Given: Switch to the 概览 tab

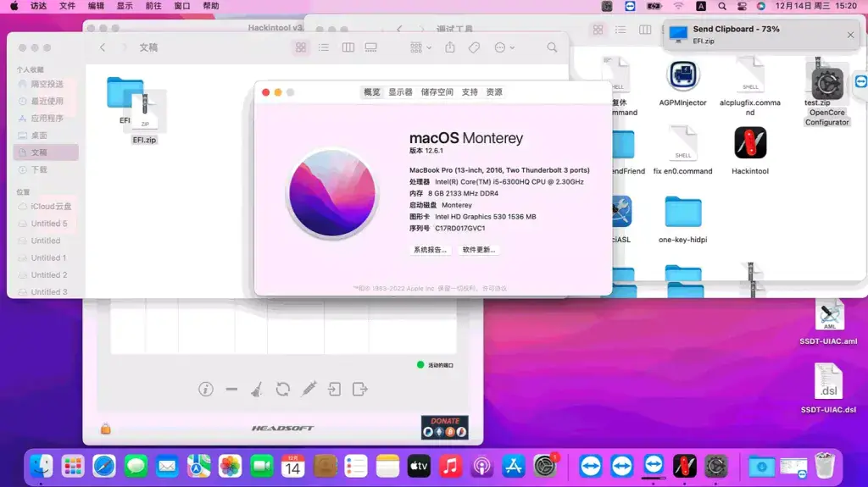Looking at the screenshot, I should click(372, 91).
